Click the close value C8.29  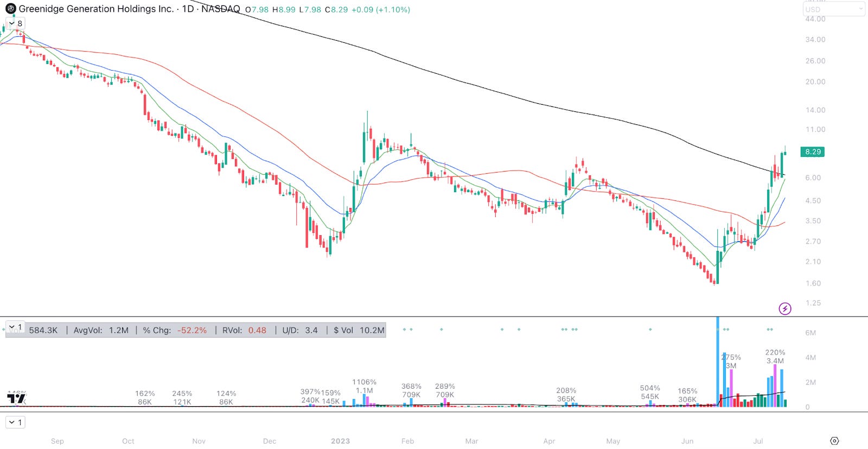pyautogui.click(x=336, y=10)
